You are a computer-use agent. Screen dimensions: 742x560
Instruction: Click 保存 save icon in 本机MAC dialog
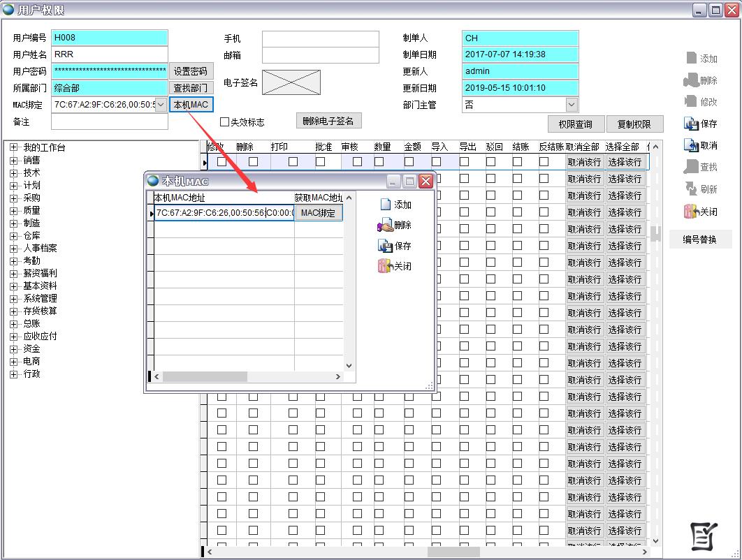tap(385, 246)
